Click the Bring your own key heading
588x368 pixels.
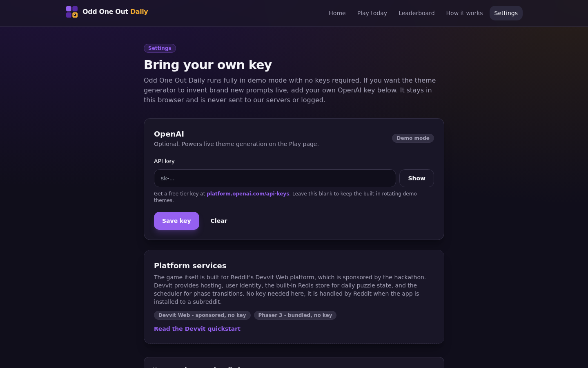[x=208, y=65]
